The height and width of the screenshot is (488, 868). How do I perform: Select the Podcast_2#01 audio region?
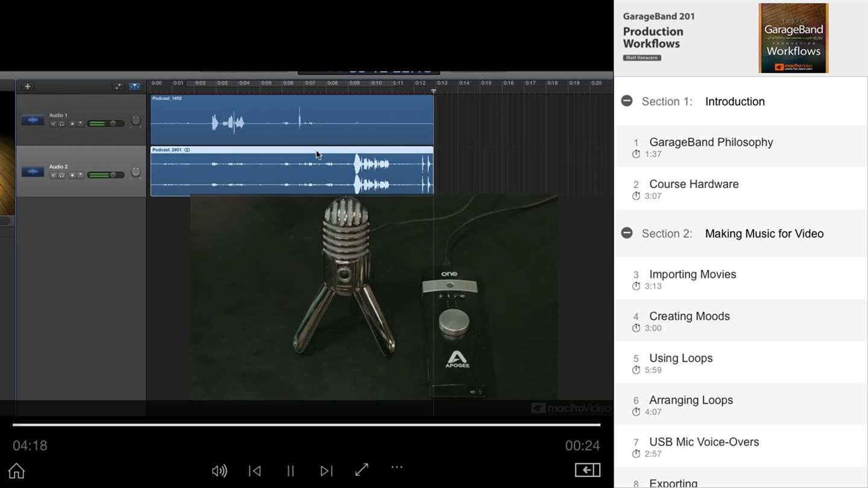click(292, 171)
